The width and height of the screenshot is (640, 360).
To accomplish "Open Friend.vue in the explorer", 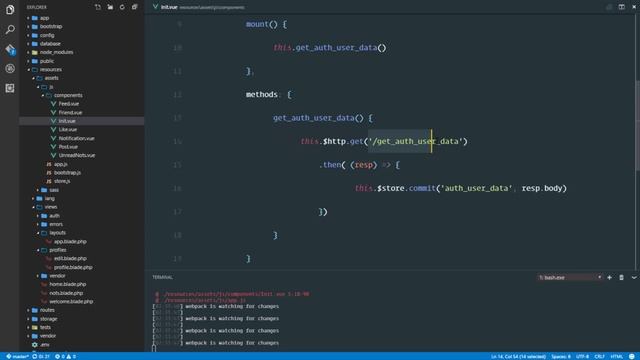I will point(70,112).
